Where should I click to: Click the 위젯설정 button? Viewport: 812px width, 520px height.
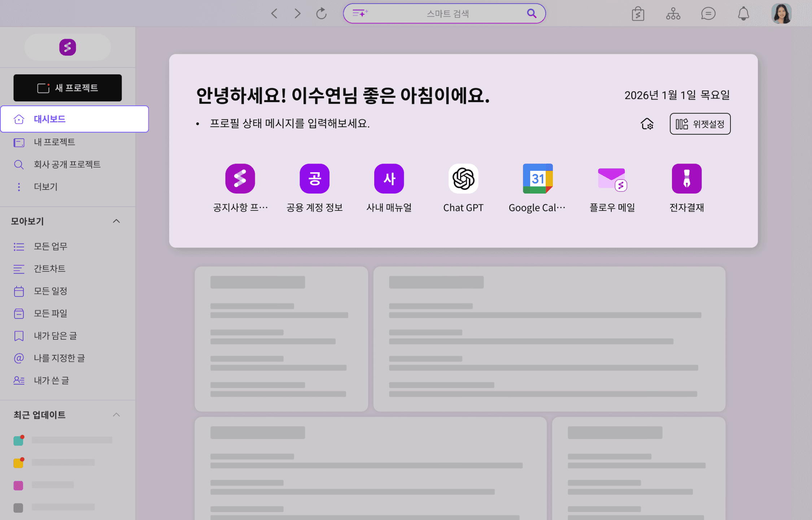click(x=700, y=124)
